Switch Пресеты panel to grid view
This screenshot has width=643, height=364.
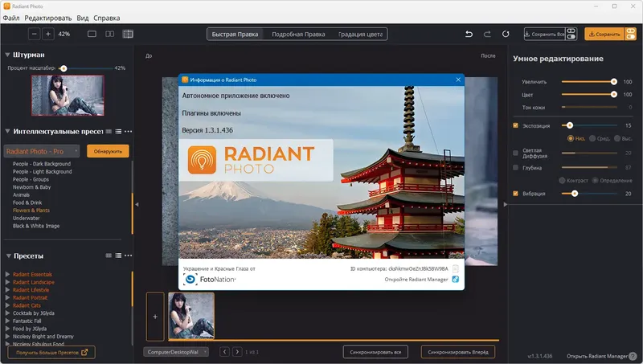pos(109,256)
